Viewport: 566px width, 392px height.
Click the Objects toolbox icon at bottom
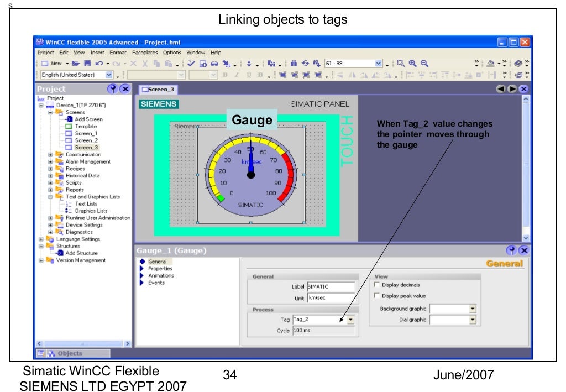point(51,353)
